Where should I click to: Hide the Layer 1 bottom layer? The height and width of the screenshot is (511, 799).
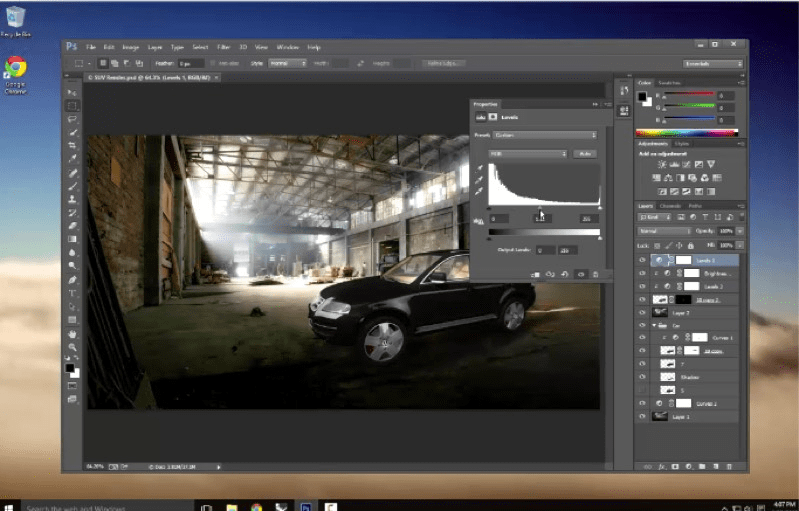pyautogui.click(x=642, y=415)
